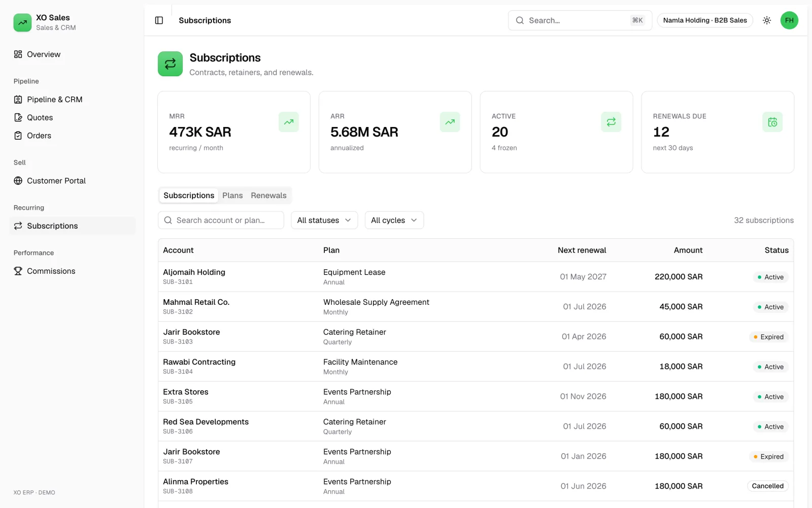Open the Customer Portal link
The height and width of the screenshot is (508, 812).
[x=72, y=181]
